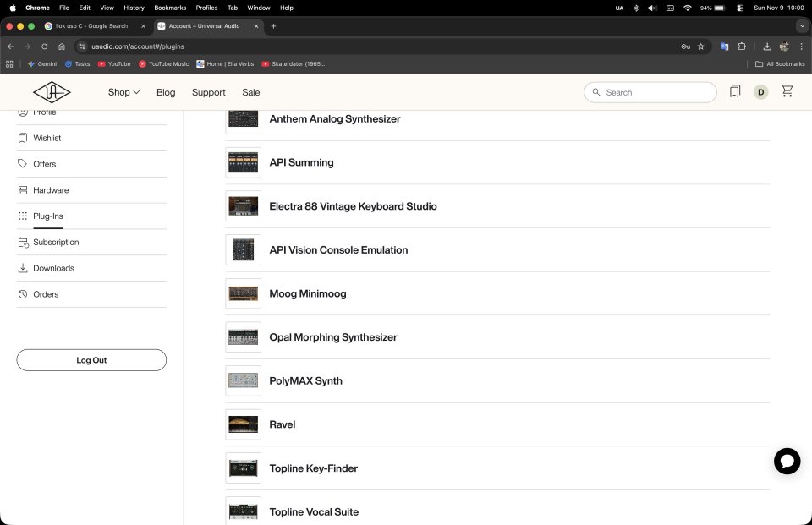Expand All Bookmarks in bookmarks bar
The height and width of the screenshot is (525, 812).
780,63
